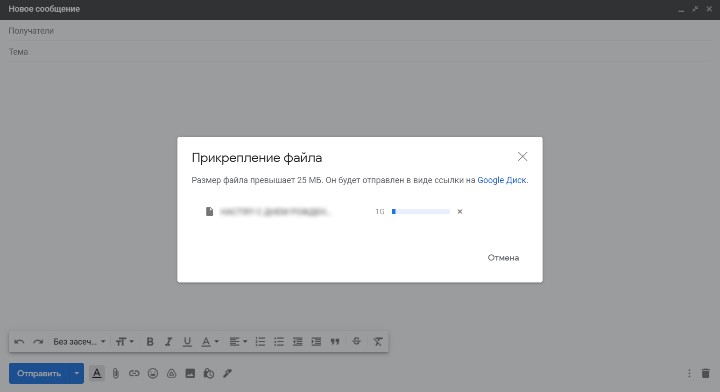Image resolution: width=720 pixels, height=392 pixels.
Task: Insert a signature with the pen icon
Action: 227,373
